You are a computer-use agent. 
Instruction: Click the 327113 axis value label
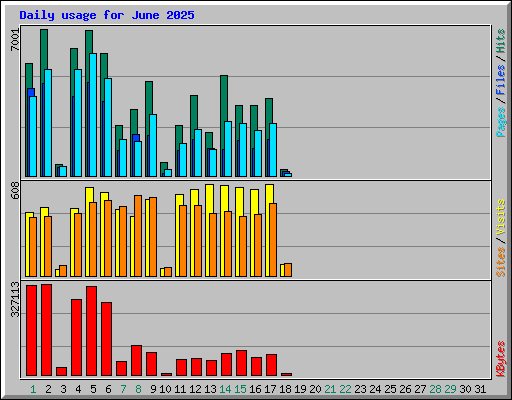coord(15,299)
